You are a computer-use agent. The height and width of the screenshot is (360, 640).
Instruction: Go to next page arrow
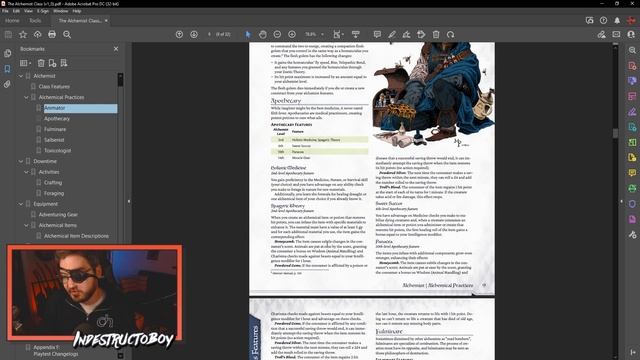click(x=194, y=35)
